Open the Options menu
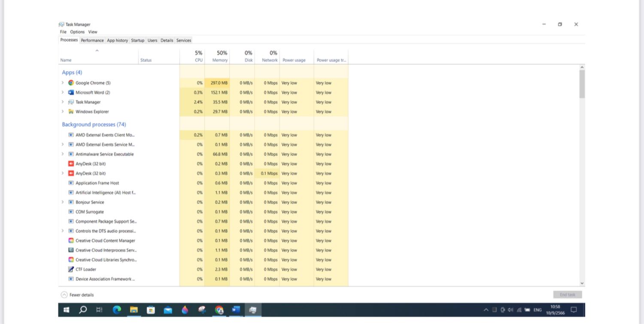The height and width of the screenshot is (324, 644). (x=77, y=32)
